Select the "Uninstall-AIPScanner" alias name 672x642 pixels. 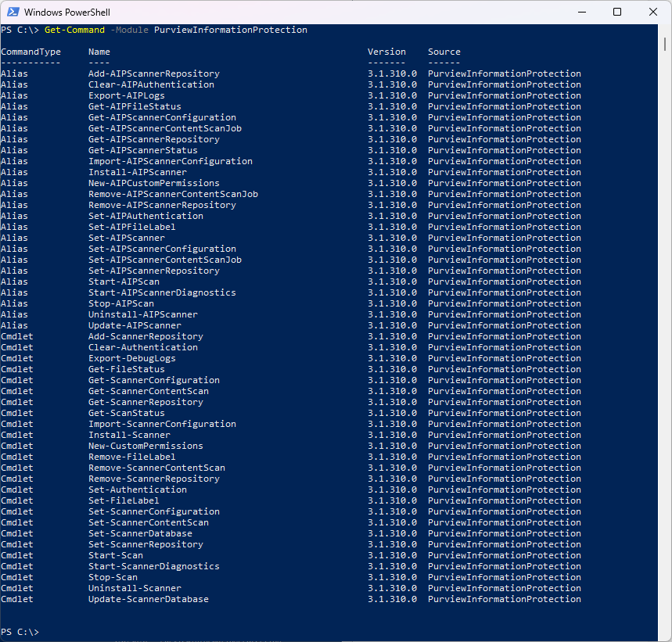pyautogui.click(x=142, y=315)
